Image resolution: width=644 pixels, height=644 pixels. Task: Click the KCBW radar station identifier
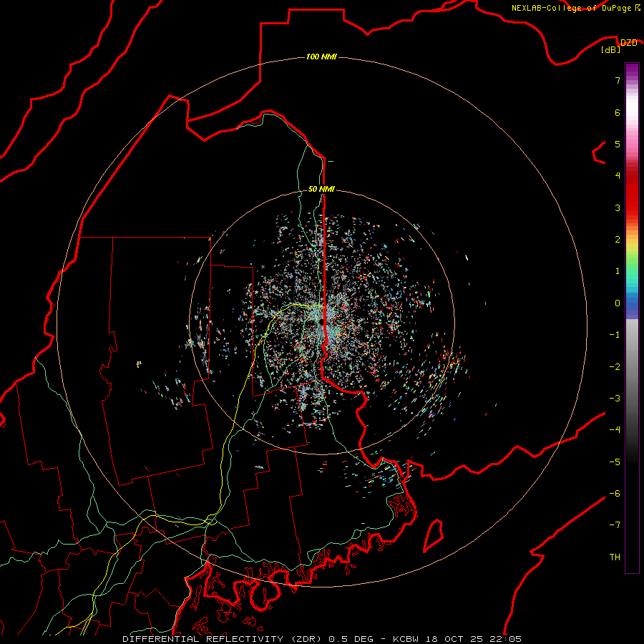(x=406, y=639)
